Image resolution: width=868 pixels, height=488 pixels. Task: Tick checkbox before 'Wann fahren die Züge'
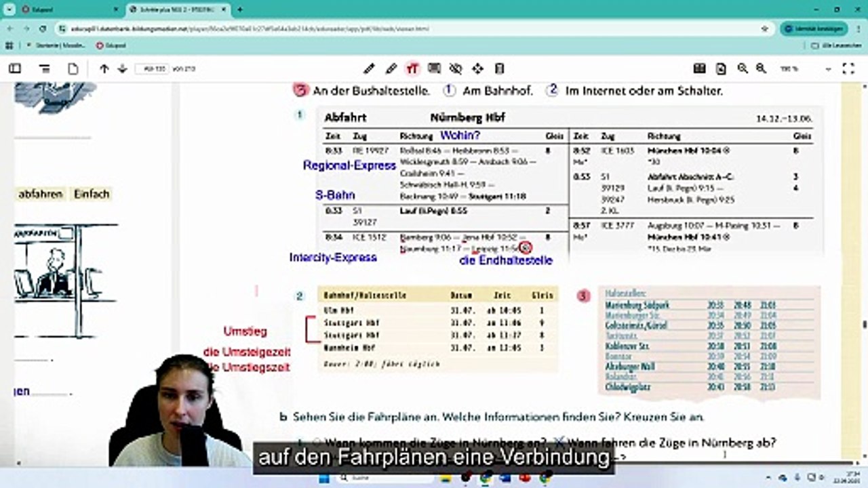[x=559, y=441]
